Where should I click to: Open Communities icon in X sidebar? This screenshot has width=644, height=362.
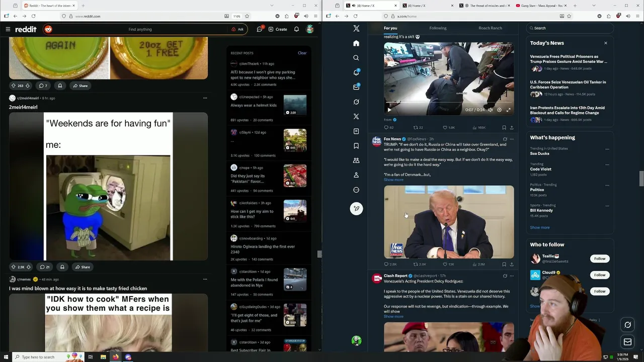(356, 160)
